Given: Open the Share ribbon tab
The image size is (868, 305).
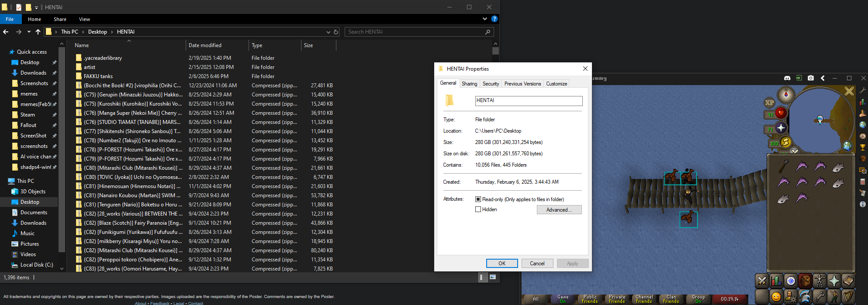Looking at the screenshot, I should 60,19.
